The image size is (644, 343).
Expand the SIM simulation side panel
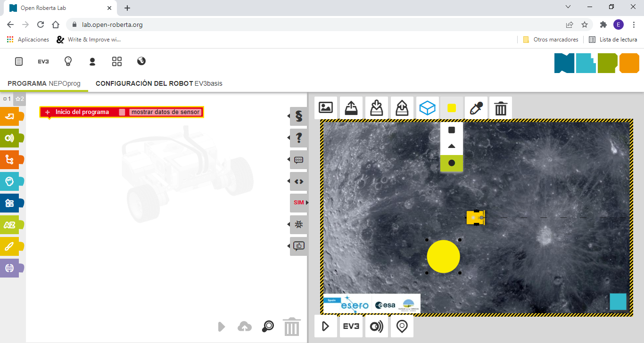pos(299,203)
